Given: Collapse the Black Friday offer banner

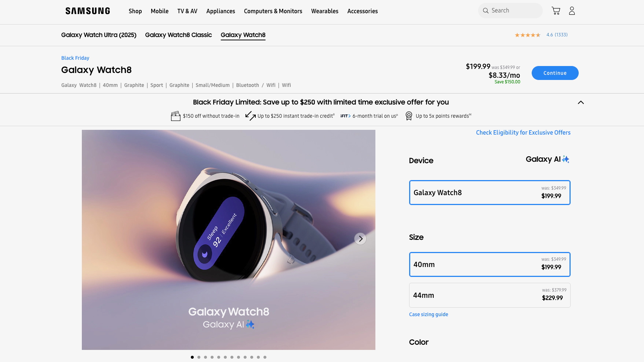Looking at the screenshot, I should (x=581, y=103).
